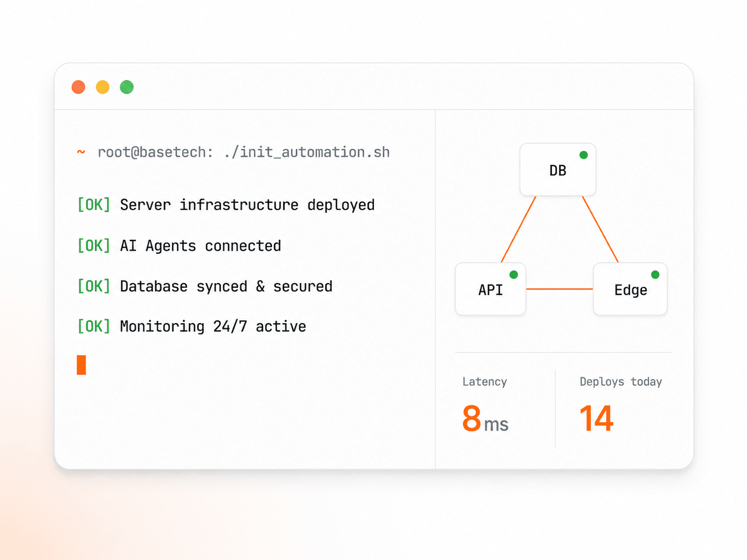Click the green maximize window dot
Screen dimensions: 747x560
[x=127, y=87]
